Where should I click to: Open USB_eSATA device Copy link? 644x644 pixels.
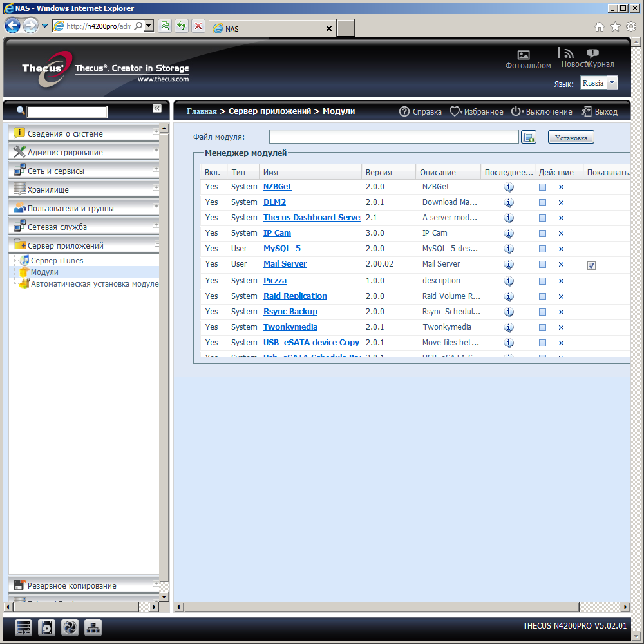(x=311, y=342)
